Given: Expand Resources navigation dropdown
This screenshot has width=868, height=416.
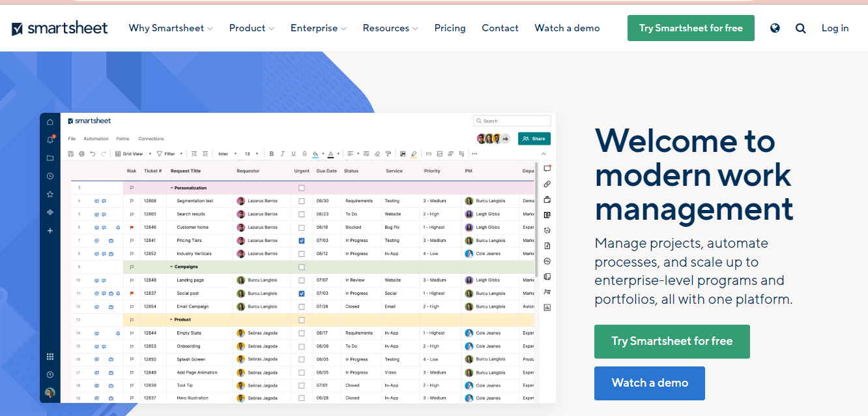Looking at the screenshot, I should (390, 28).
